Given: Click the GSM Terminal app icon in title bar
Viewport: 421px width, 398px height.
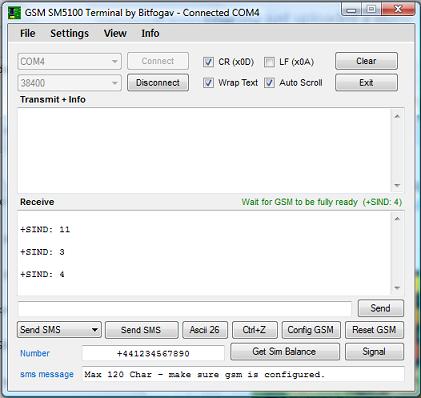Looking at the screenshot, I should click(14, 13).
